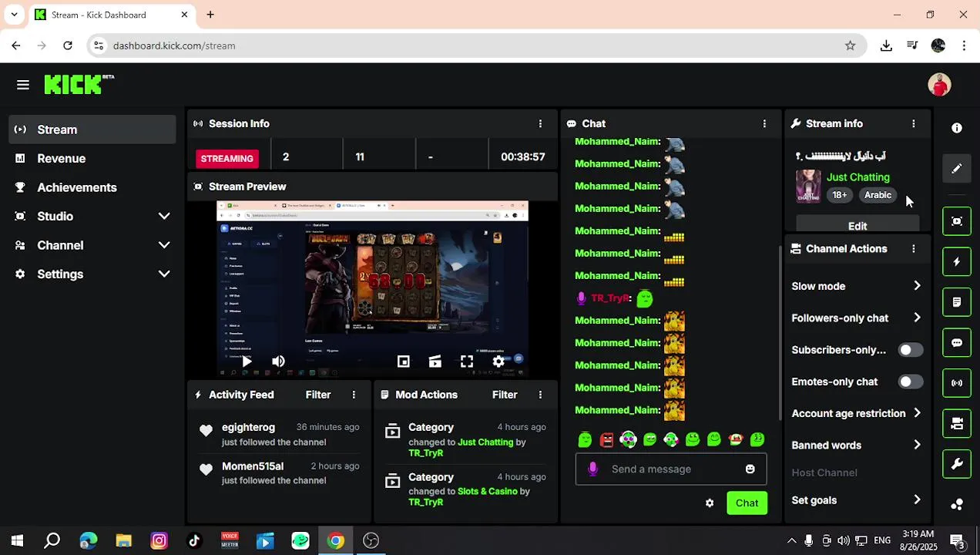The image size is (980, 555).
Task: Open Instagram from the taskbar
Action: [159, 541]
